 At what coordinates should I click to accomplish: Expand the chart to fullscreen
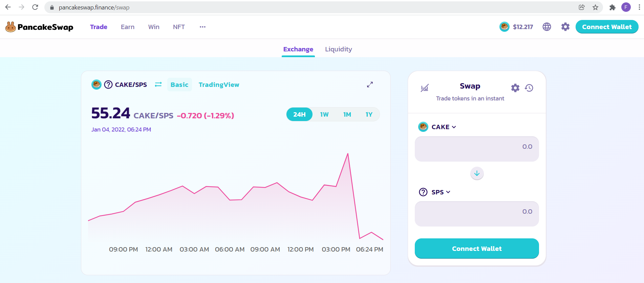370,85
